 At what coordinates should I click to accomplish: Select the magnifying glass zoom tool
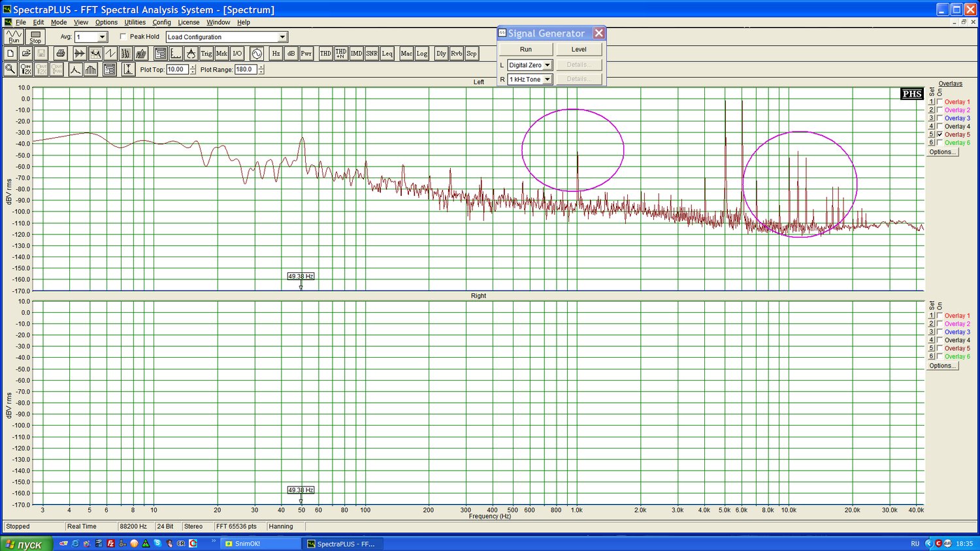tap(10, 69)
